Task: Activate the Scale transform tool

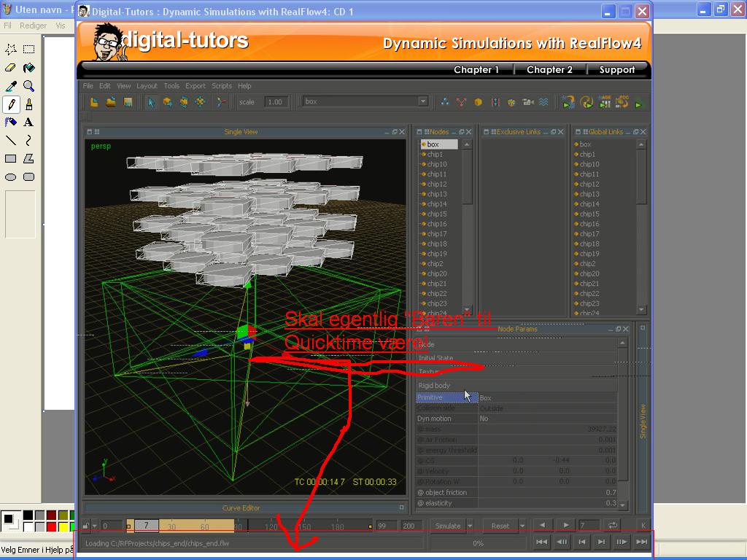Action: click(x=200, y=102)
